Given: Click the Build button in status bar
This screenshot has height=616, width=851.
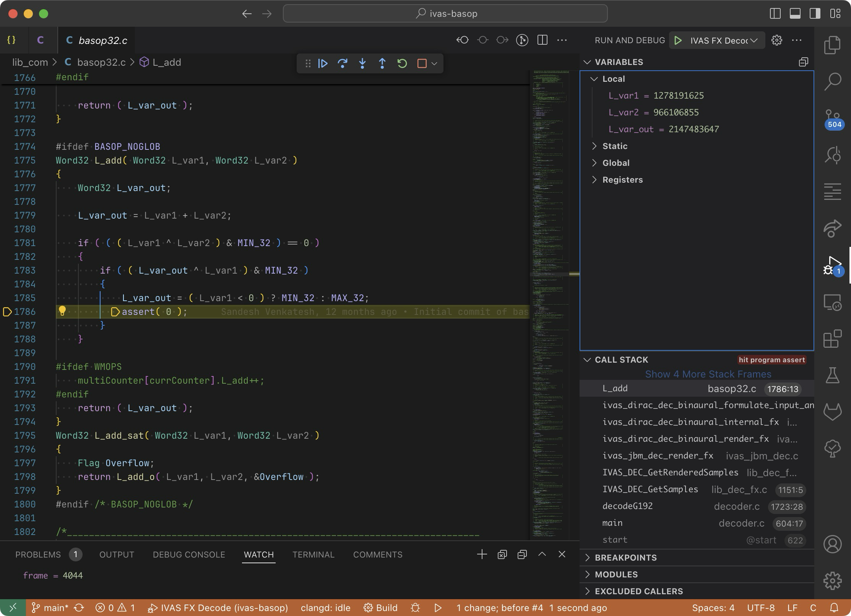Looking at the screenshot, I should coord(381,608).
